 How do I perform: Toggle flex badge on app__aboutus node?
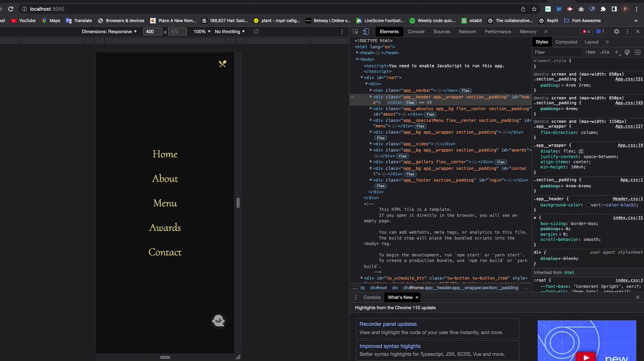430,114
